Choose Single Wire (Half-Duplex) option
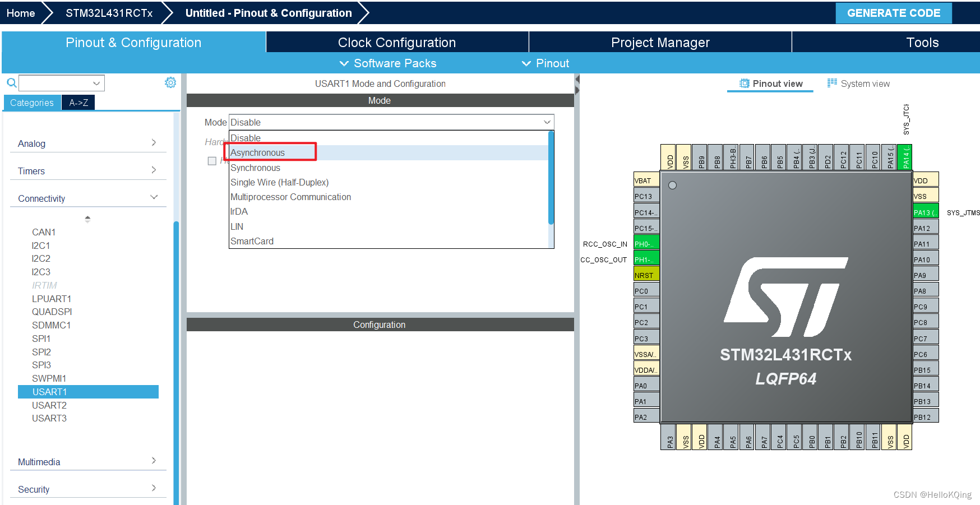980x505 pixels. point(389,182)
